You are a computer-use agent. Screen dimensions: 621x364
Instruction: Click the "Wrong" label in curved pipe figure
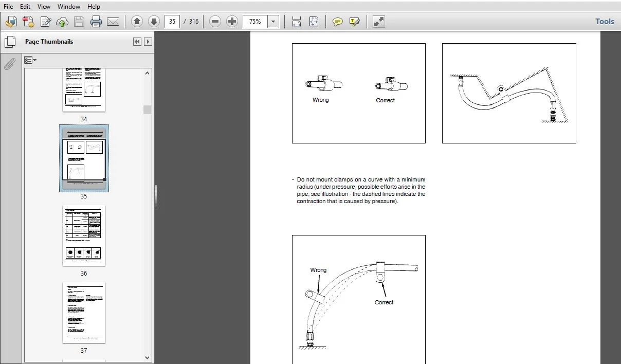click(318, 270)
